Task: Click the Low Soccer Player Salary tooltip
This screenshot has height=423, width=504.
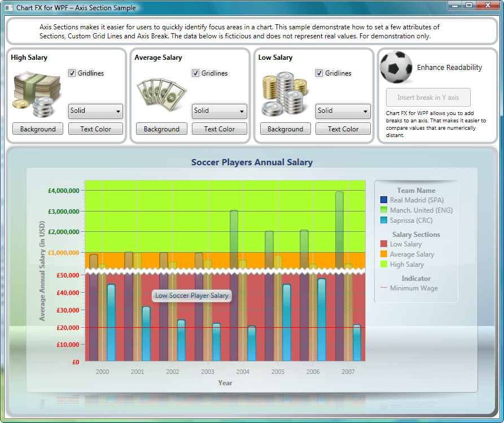Action: click(x=191, y=296)
